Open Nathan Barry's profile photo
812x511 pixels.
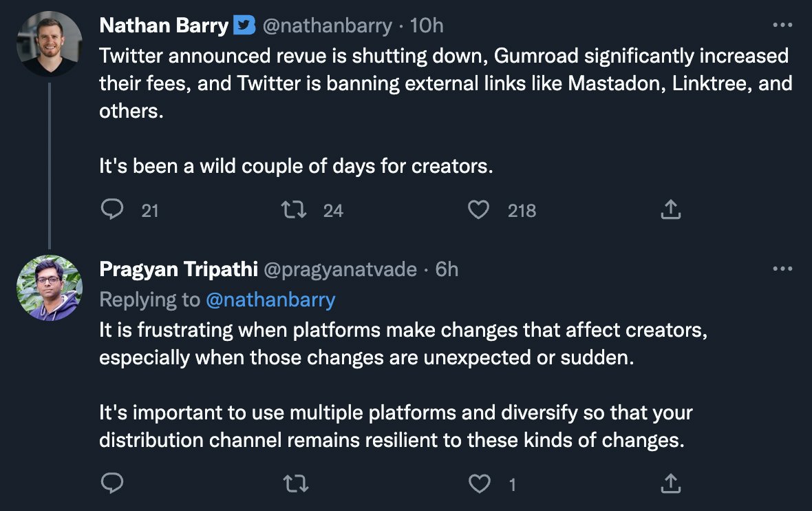point(50,44)
